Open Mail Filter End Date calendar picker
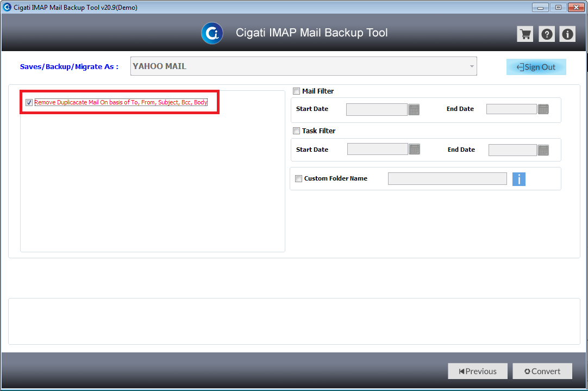 coord(543,109)
